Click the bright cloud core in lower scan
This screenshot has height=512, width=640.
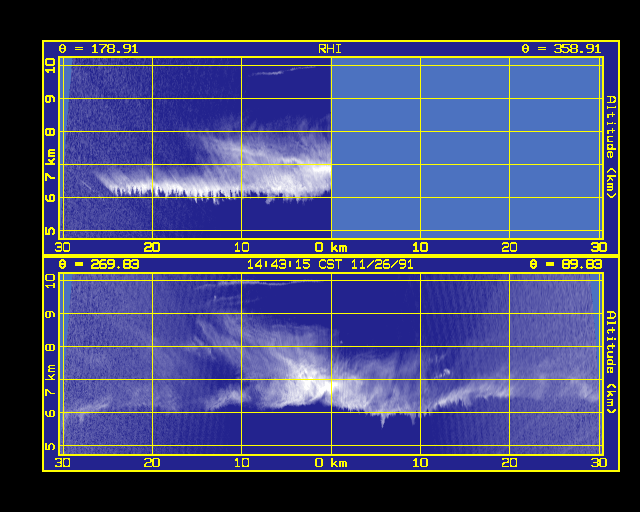pos(314,384)
